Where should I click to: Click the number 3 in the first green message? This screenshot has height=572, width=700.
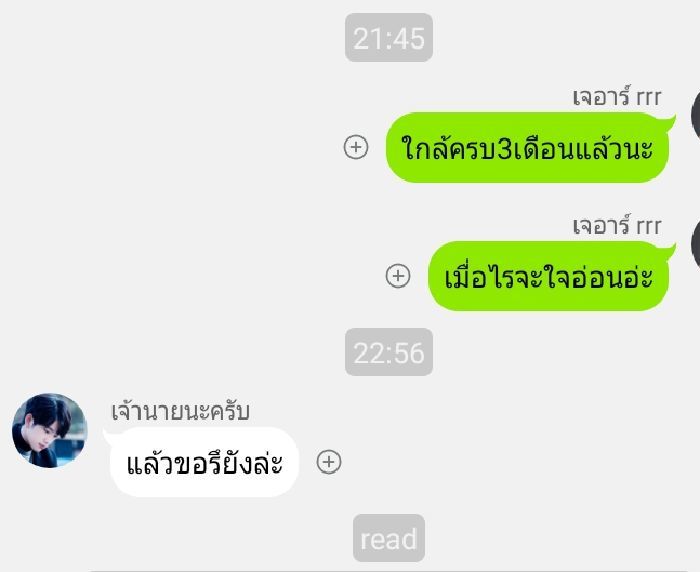point(504,150)
